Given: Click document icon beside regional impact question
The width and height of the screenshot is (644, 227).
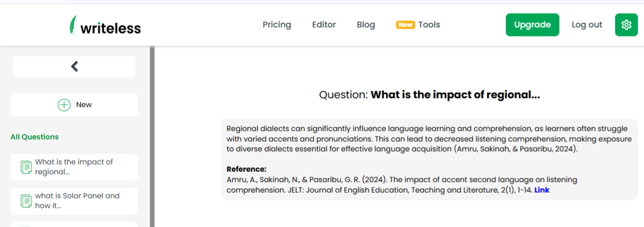Looking at the screenshot, I should 26,167.
